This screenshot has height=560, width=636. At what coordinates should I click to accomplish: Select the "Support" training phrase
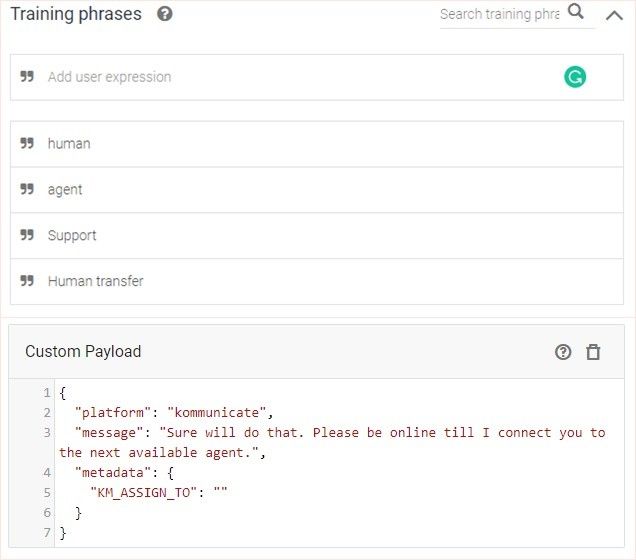coord(316,236)
